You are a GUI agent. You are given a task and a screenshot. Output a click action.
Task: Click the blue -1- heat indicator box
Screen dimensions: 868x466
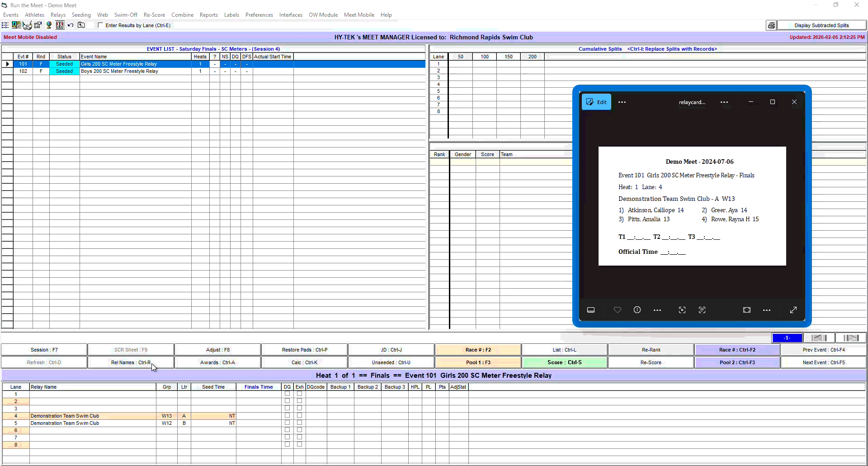click(787, 338)
